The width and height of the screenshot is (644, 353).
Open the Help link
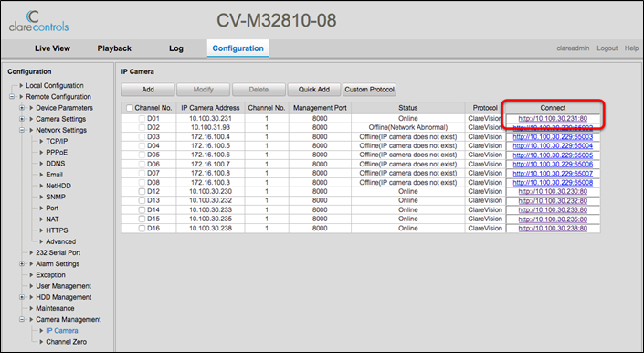coord(632,48)
